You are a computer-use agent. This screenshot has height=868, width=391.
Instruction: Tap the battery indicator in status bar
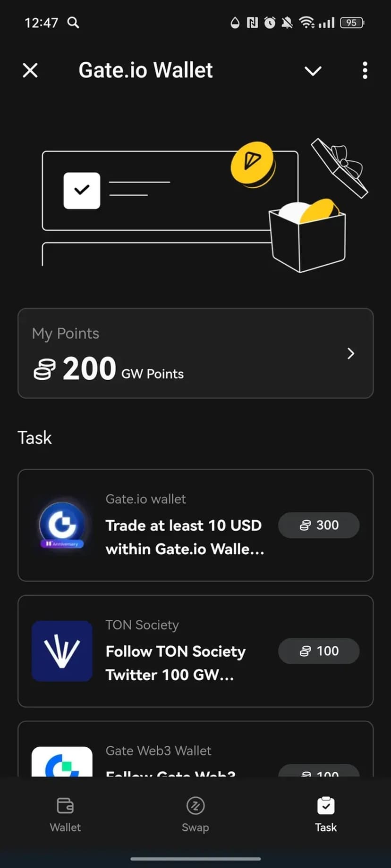coord(352,22)
